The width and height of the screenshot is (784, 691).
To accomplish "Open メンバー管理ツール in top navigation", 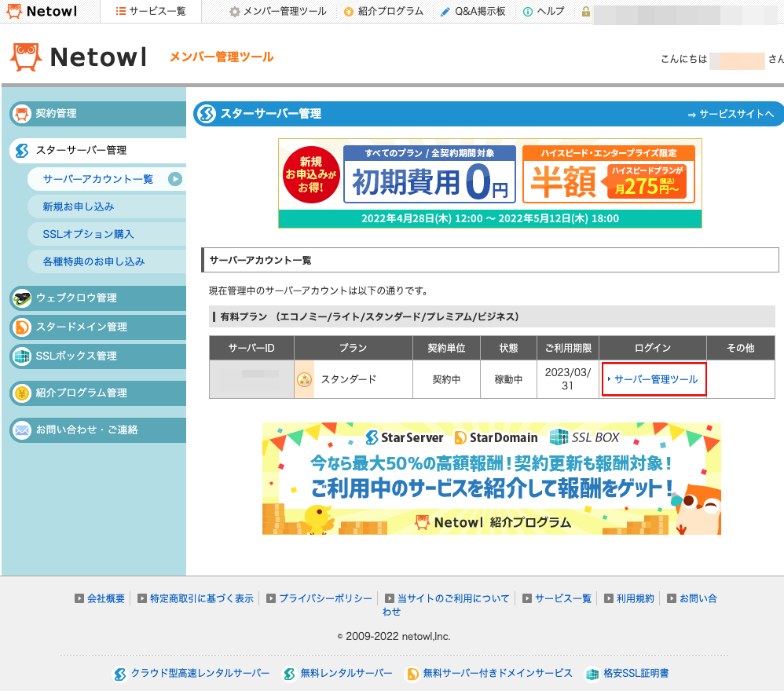I will [278, 12].
